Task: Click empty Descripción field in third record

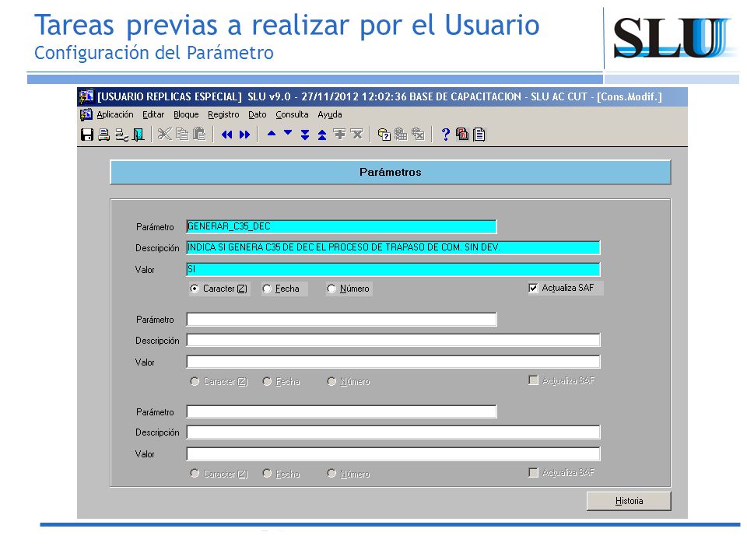Action: point(393,432)
